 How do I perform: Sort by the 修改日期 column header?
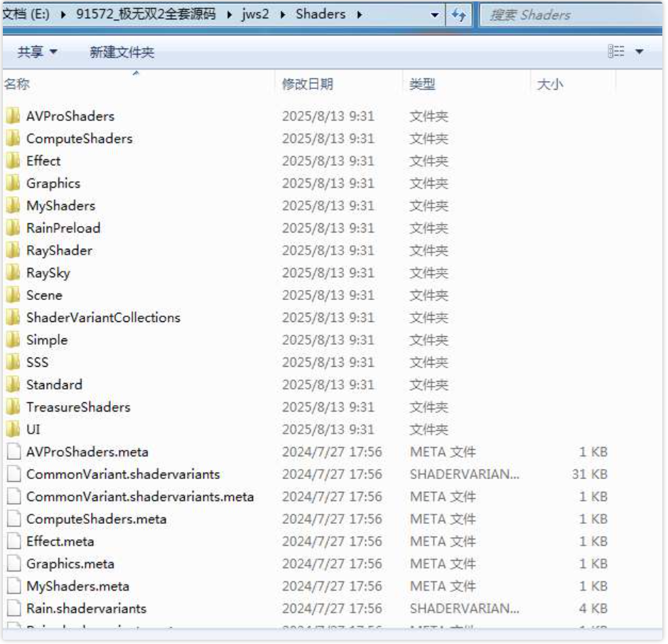(x=307, y=85)
